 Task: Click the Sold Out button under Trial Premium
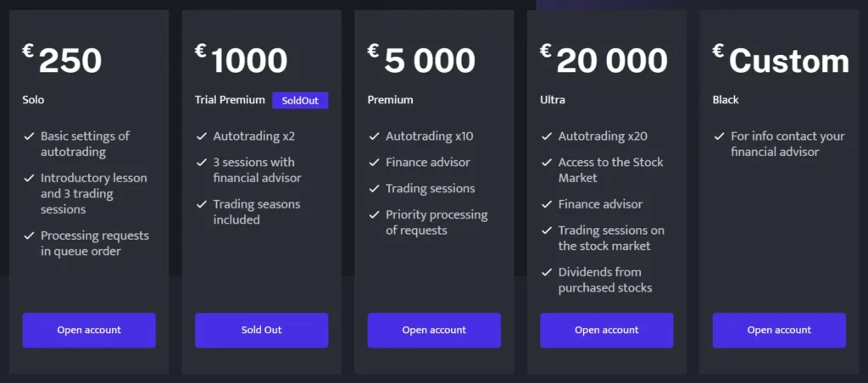261,330
